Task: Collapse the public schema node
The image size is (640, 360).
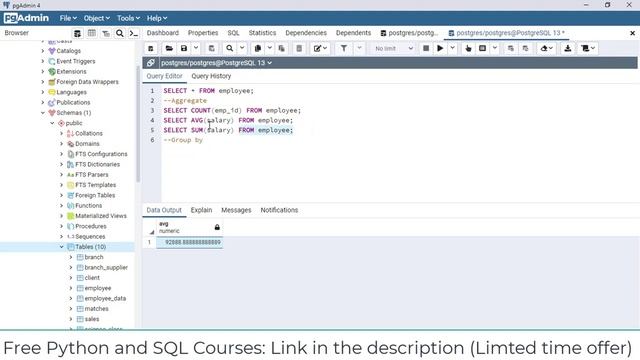Action: pyautogui.click(x=52, y=123)
